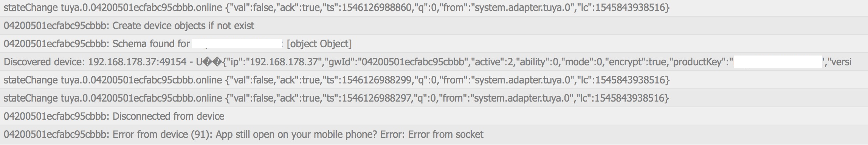Select stateChange entry with ts 1546126988297
The height and width of the screenshot is (145, 868).
(434, 98)
